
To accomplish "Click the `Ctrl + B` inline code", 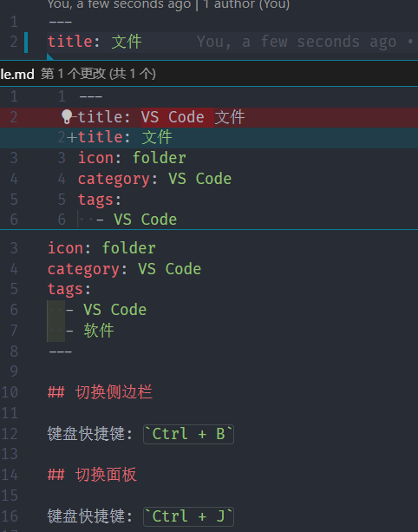I will (x=188, y=434).
